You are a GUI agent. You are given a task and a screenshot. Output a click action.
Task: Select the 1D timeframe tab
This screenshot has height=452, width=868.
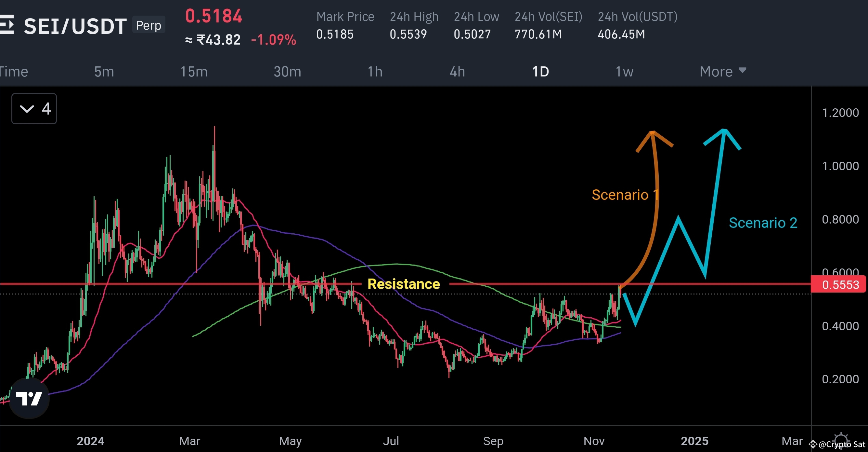pyautogui.click(x=540, y=72)
